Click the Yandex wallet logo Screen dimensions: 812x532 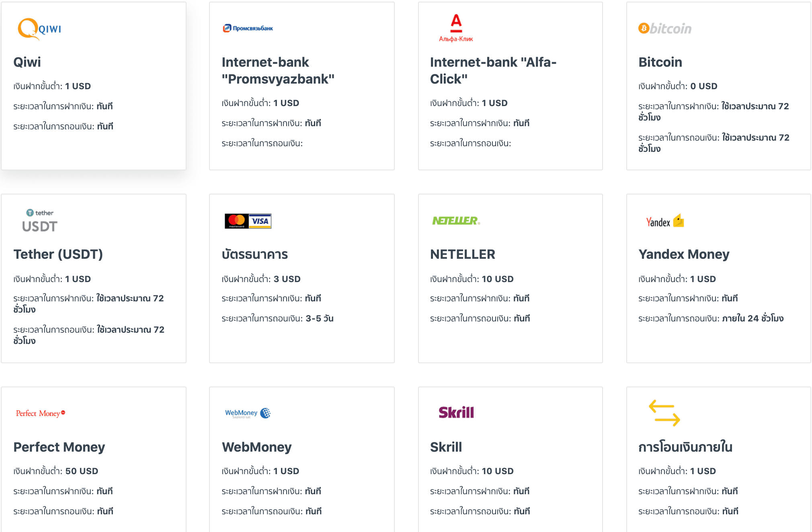point(664,221)
